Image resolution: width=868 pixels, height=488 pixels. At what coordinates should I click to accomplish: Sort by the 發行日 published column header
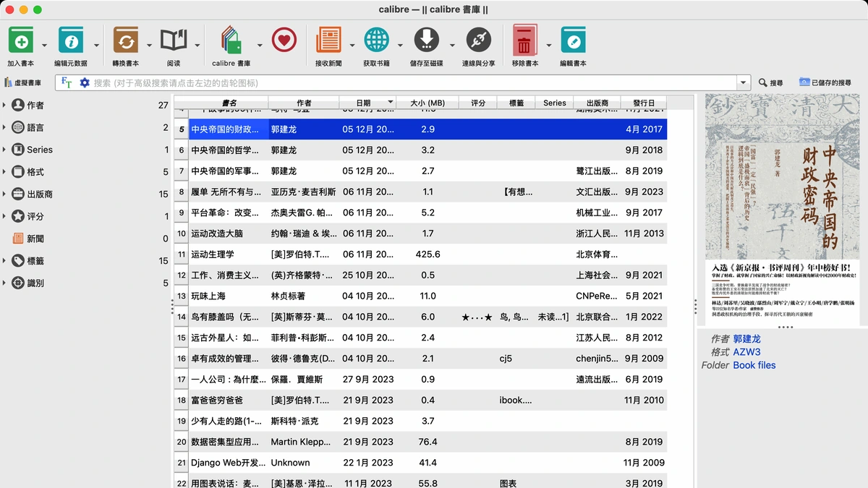tap(644, 103)
